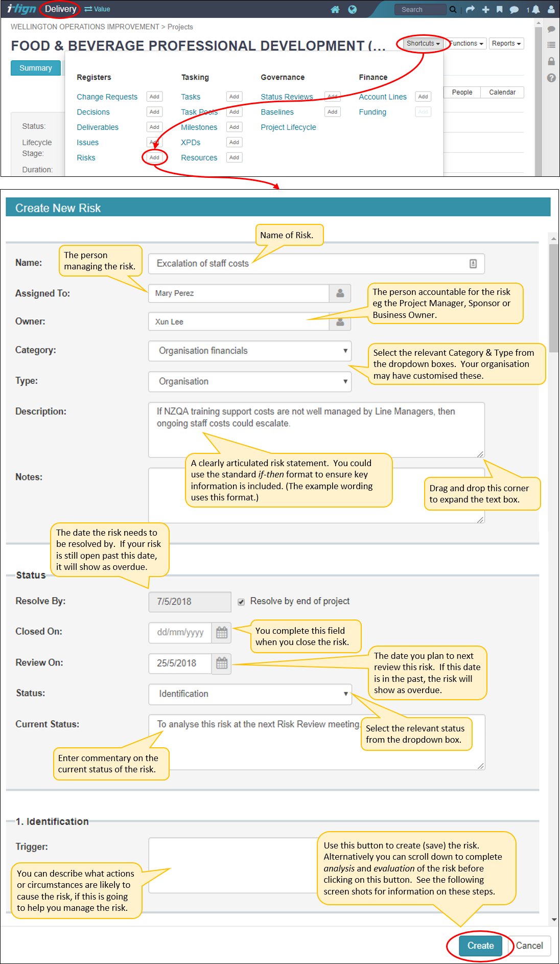Click the Cancel button
This screenshot has height=964, width=560.
(529, 946)
